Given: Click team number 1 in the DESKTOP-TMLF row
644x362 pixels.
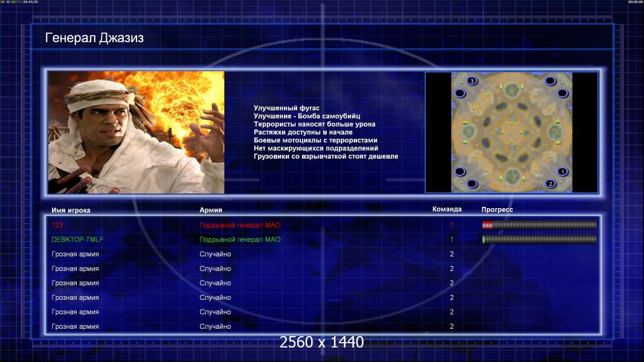Looking at the screenshot, I should pos(451,240).
